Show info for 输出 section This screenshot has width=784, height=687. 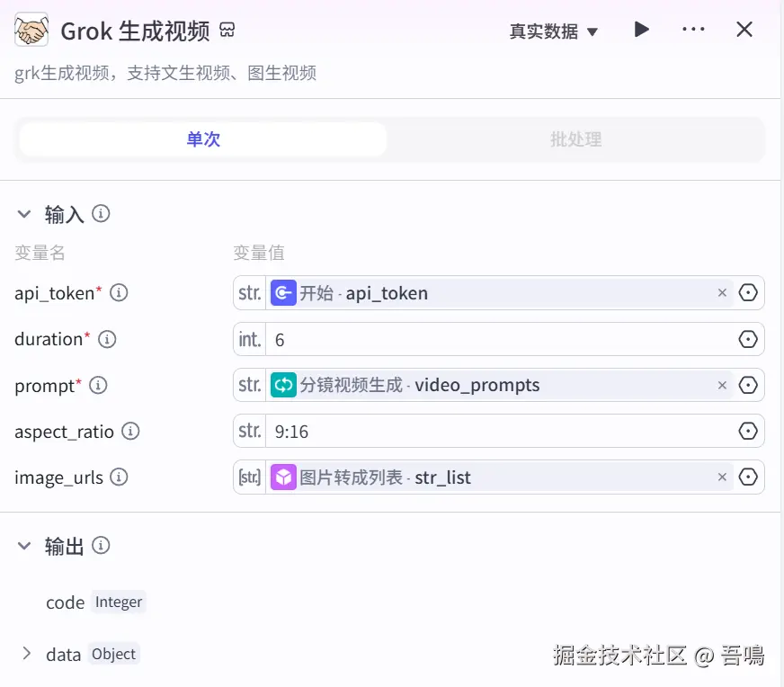coord(101,546)
